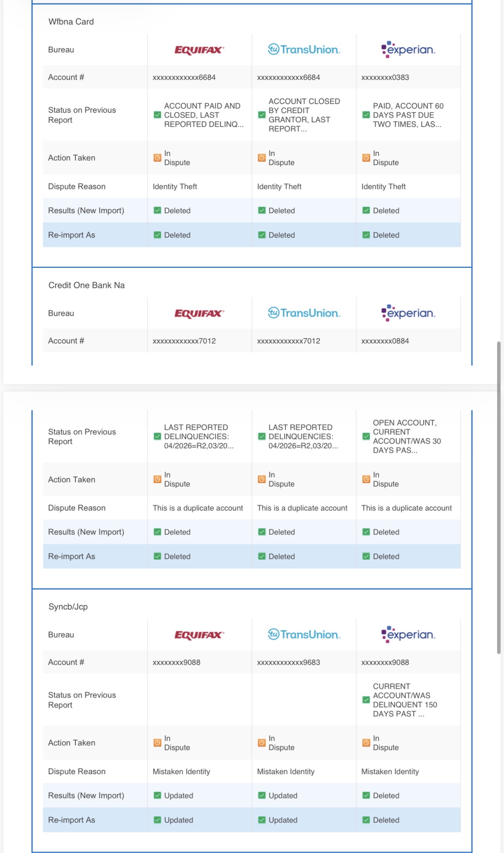Click Experian logo in Wfbna Card section
This screenshot has width=504, height=853.
coord(408,49)
